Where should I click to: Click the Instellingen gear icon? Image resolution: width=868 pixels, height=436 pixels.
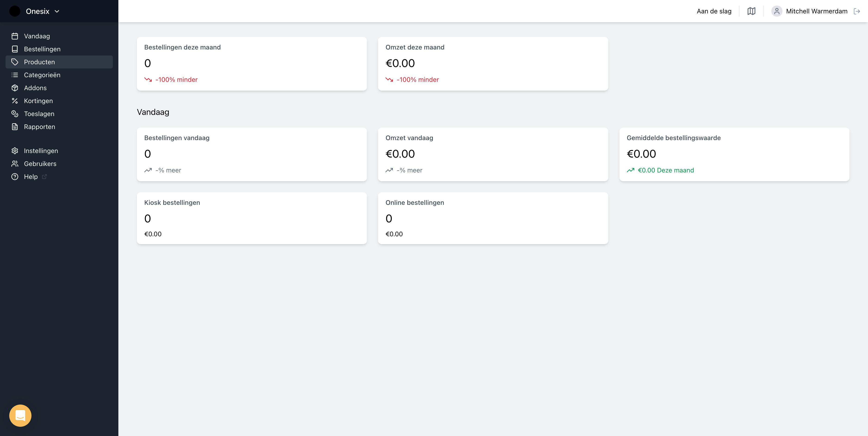tap(15, 151)
